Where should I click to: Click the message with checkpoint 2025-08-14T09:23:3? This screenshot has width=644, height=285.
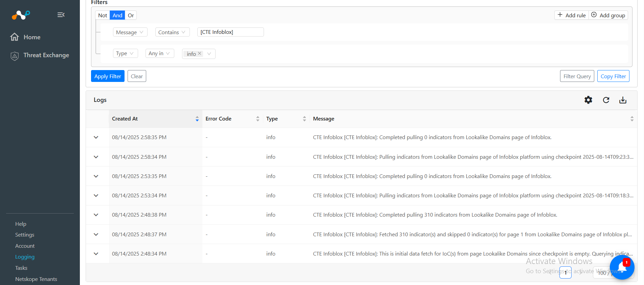(473, 157)
